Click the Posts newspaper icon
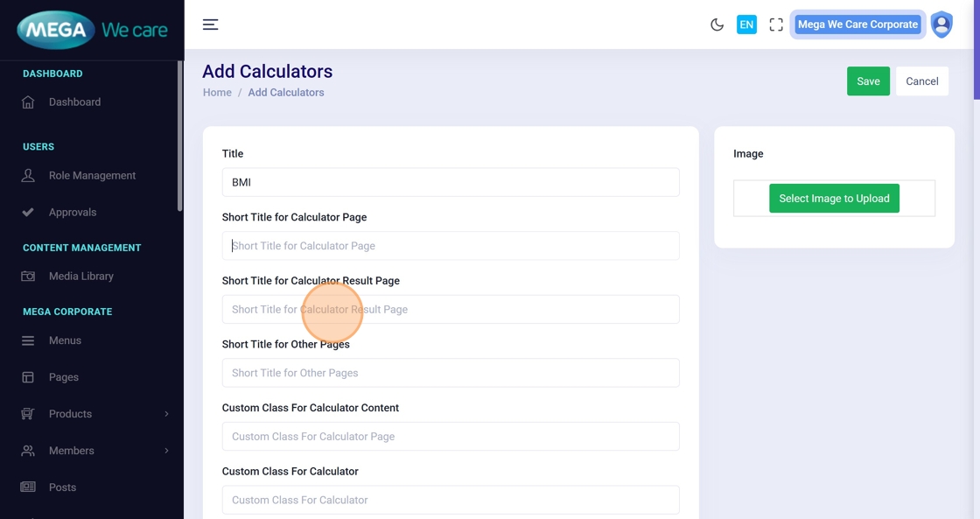 click(28, 487)
